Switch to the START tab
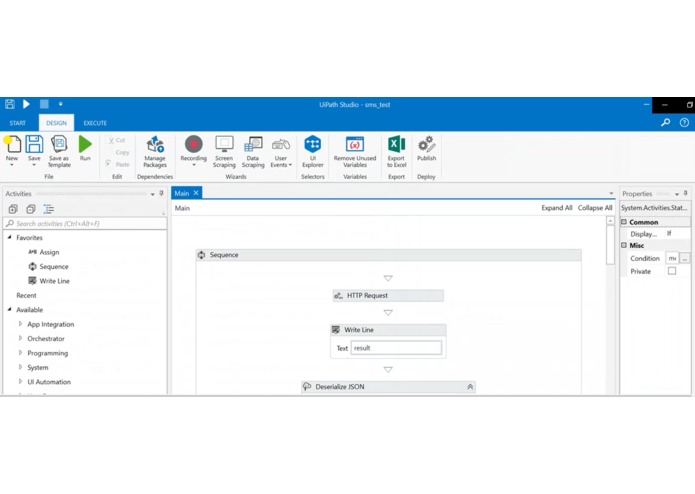This screenshot has height=494, width=695. point(18,123)
